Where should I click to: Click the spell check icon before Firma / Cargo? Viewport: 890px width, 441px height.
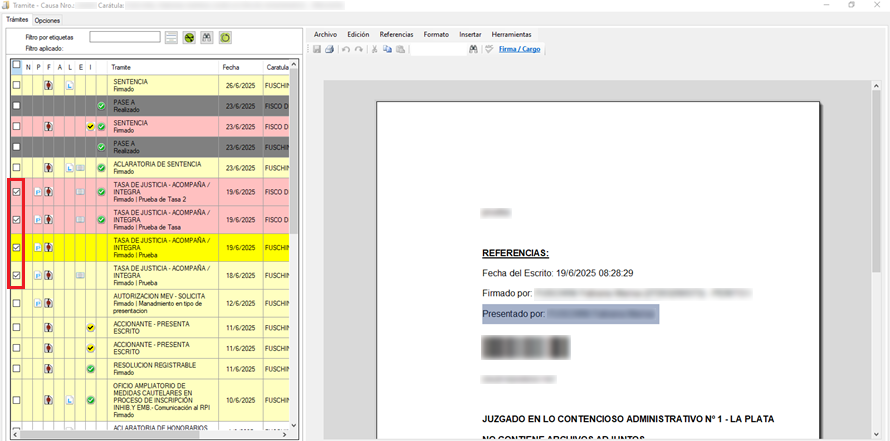click(489, 49)
